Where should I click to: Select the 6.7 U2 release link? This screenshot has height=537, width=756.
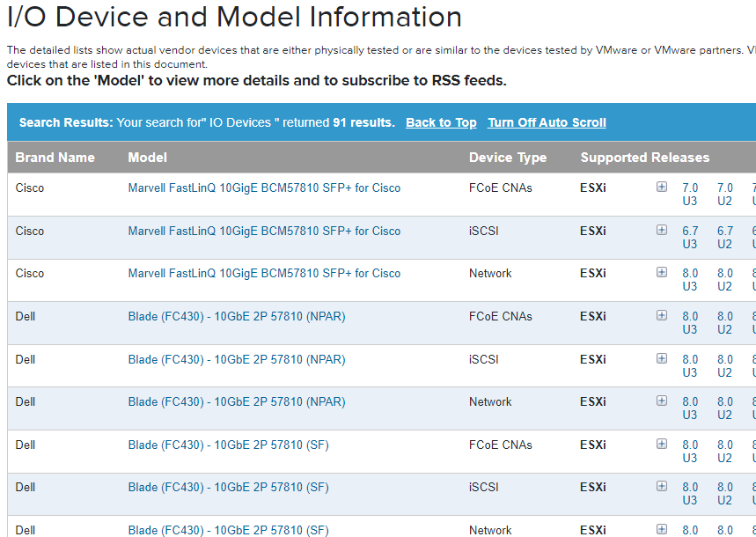coord(724,238)
